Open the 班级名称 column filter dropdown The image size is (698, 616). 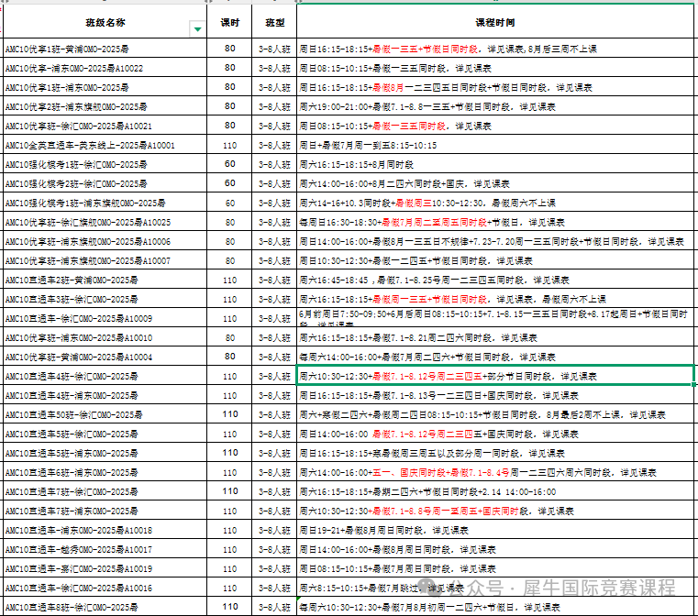(197, 29)
